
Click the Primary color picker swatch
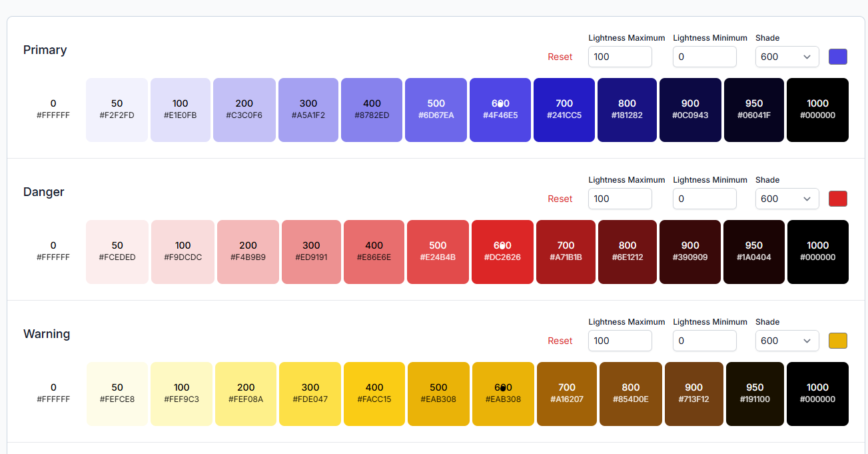point(837,57)
